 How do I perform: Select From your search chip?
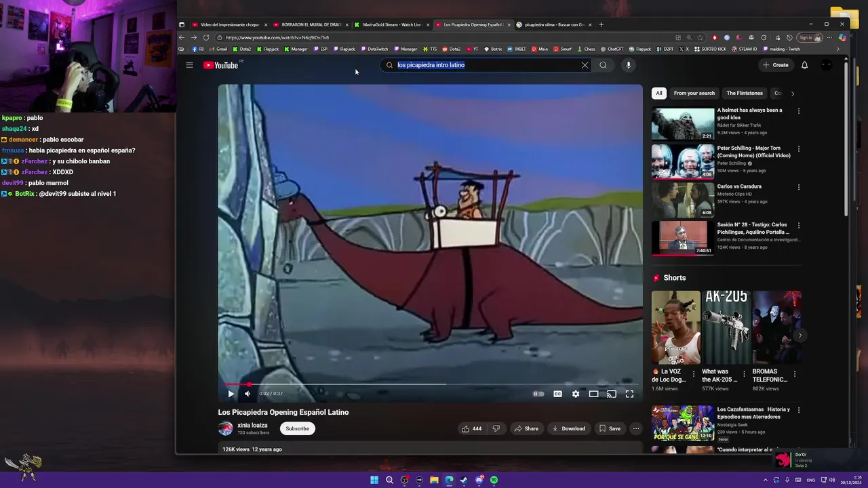[x=694, y=93]
